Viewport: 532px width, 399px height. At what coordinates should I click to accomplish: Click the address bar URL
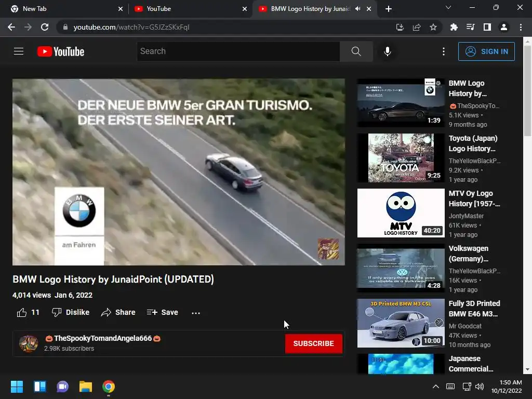click(131, 27)
